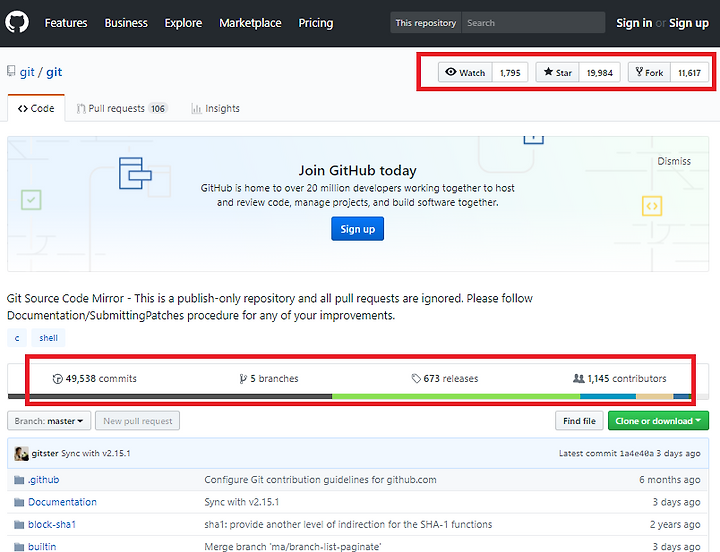View 1,145 contributors
The width and height of the screenshot is (720, 552).
[619, 378]
